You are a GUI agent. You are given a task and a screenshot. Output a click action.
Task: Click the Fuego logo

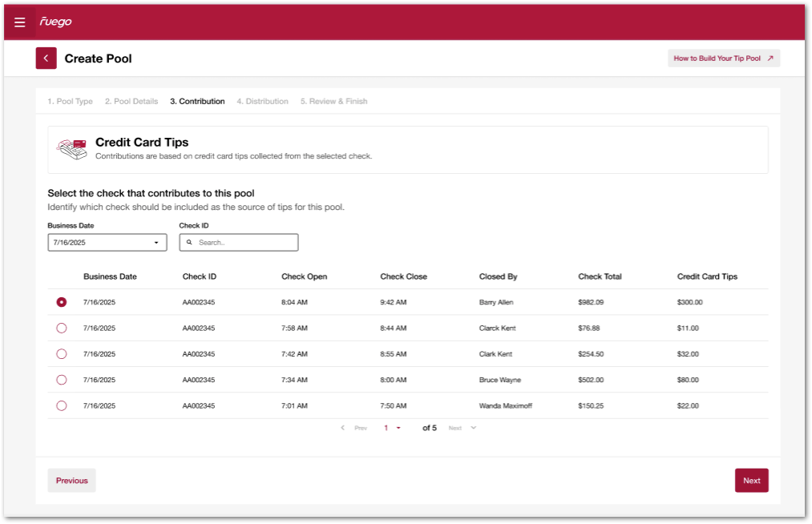(x=56, y=22)
